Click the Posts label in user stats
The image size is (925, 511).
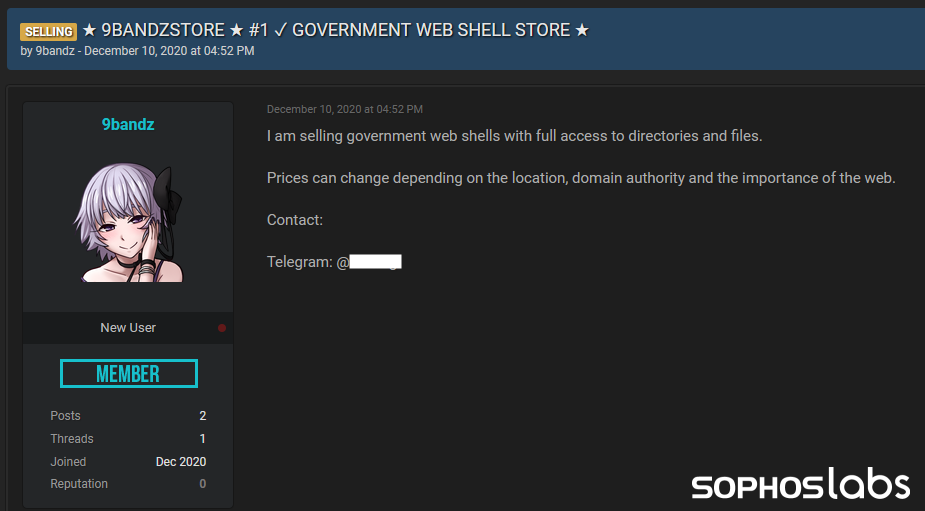(x=66, y=416)
